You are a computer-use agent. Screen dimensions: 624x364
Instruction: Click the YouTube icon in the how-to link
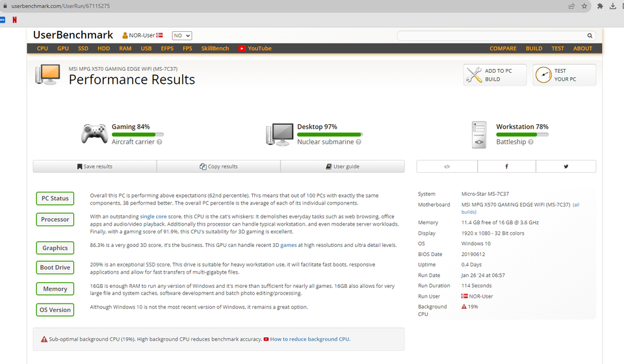(x=266, y=339)
